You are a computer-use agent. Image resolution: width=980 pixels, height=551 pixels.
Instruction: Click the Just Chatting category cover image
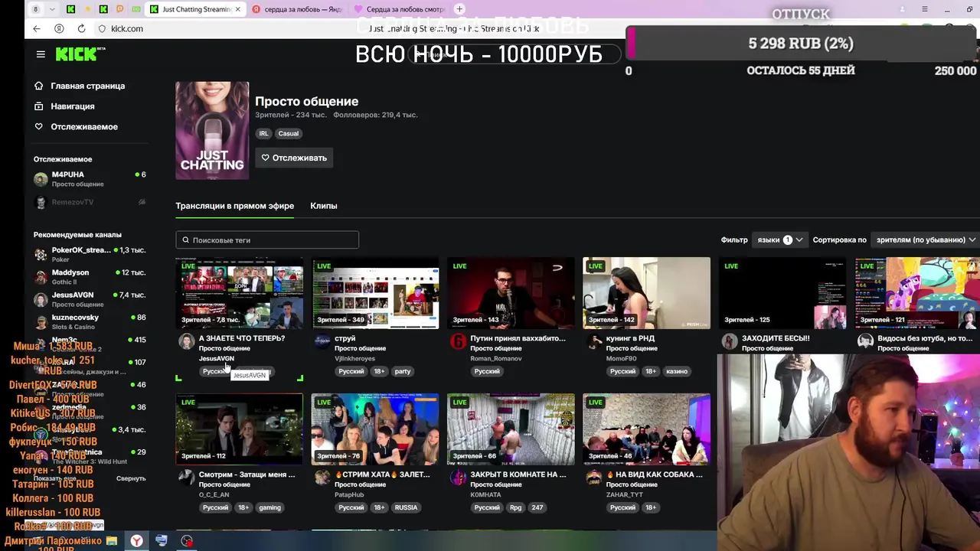coord(212,130)
